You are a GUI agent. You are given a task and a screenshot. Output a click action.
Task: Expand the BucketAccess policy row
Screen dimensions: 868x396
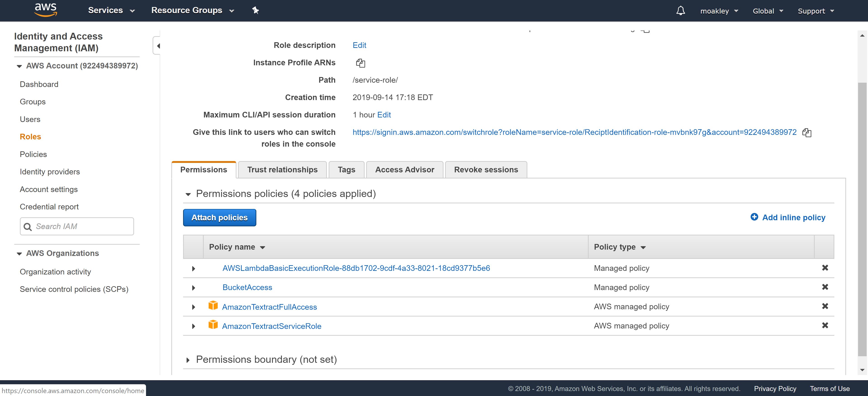(x=193, y=288)
